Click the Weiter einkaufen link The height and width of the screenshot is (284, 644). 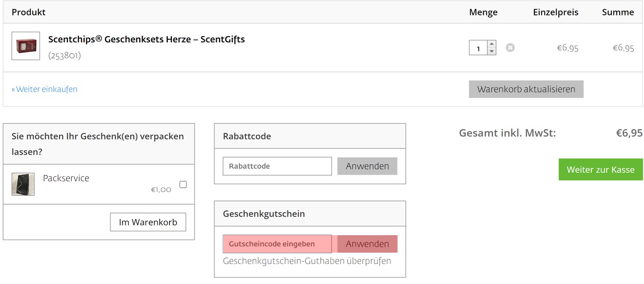(x=44, y=89)
